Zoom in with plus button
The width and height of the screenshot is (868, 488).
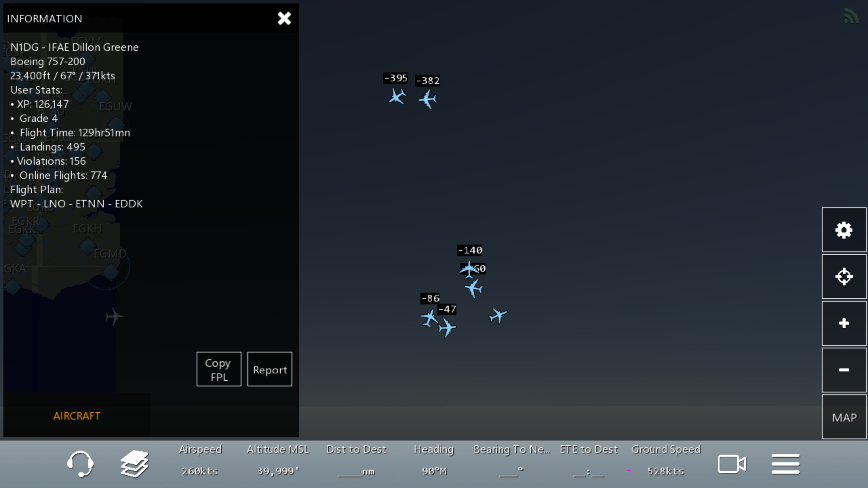[x=844, y=323]
